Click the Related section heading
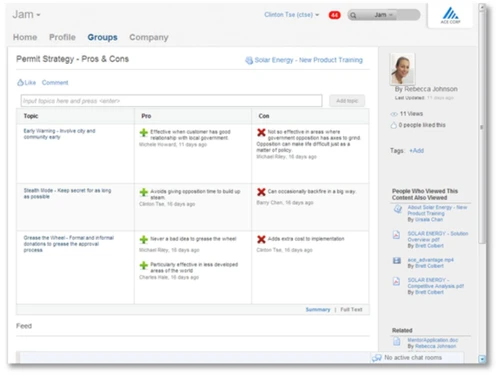 click(402, 330)
